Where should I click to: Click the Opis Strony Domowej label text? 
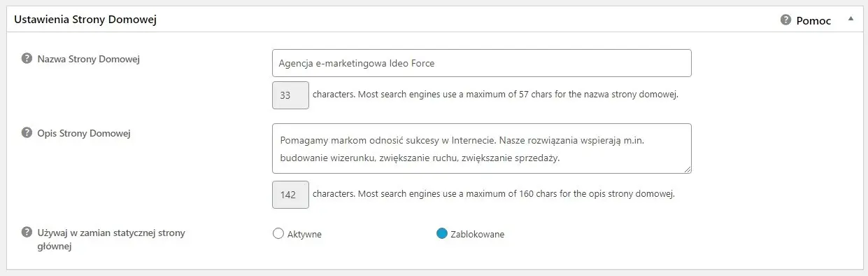84,133
